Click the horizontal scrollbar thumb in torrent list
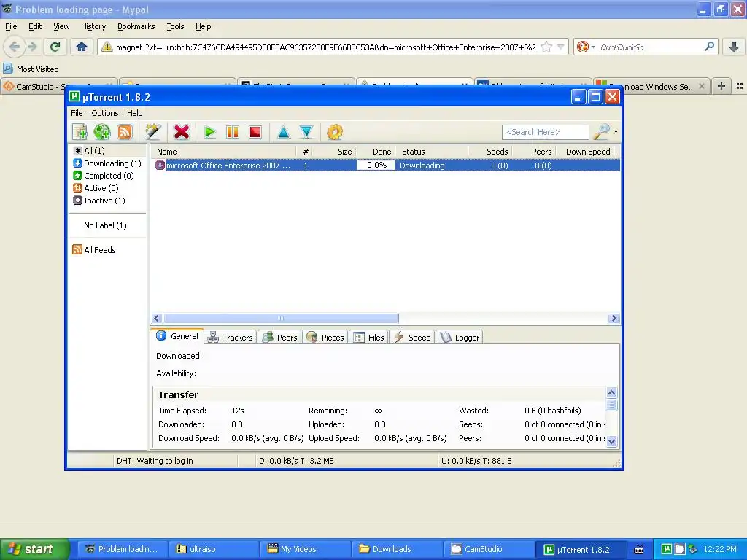This screenshot has height=560, width=747. pyautogui.click(x=281, y=318)
